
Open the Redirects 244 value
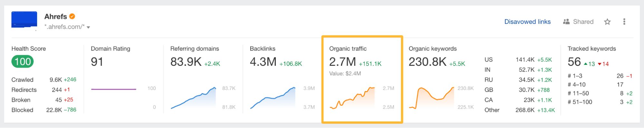(x=57, y=90)
